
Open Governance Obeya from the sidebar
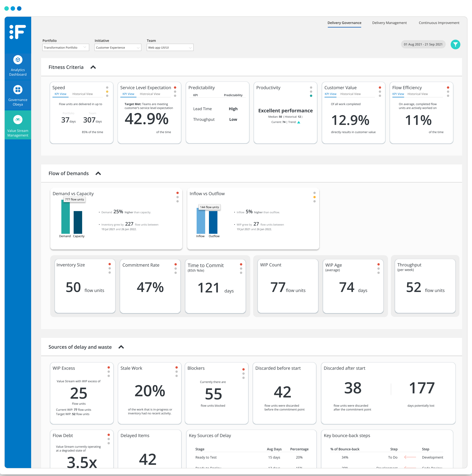click(x=17, y=90)
